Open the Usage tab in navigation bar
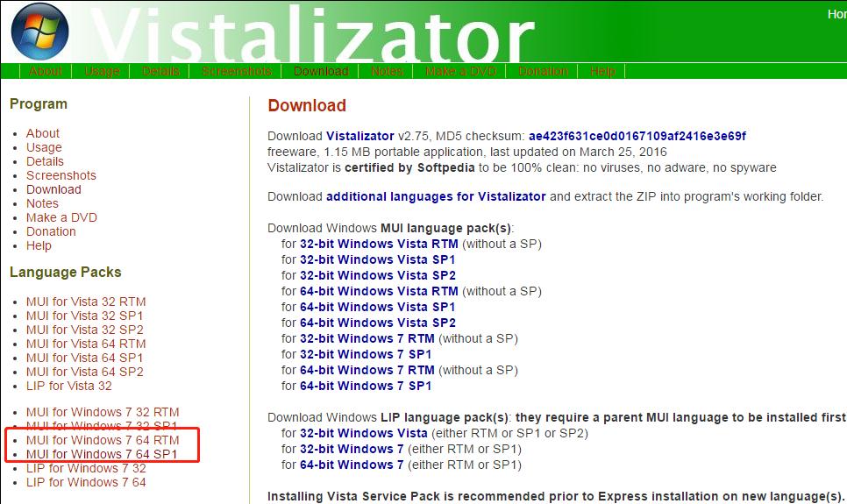The image size is (847, 504). coord(102,71)
